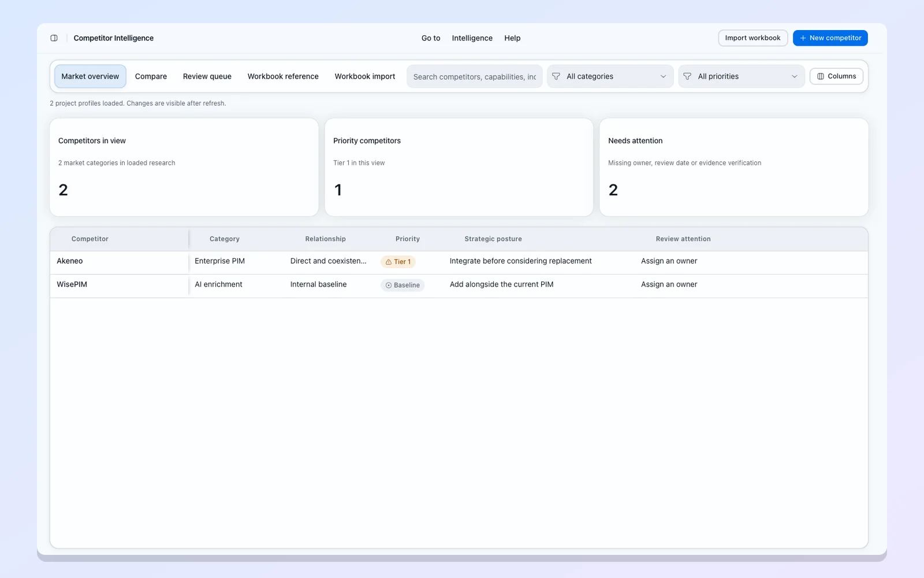Sort by the Relationship column header
The height and width of the screenshot is (578, 924).
tap(325, 239)
